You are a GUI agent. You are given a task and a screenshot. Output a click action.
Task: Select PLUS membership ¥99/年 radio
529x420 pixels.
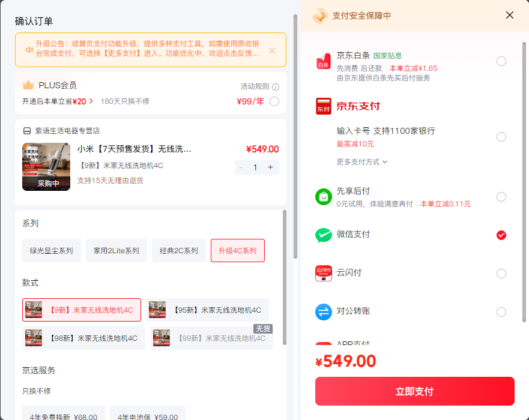click(x=274, y=101)
